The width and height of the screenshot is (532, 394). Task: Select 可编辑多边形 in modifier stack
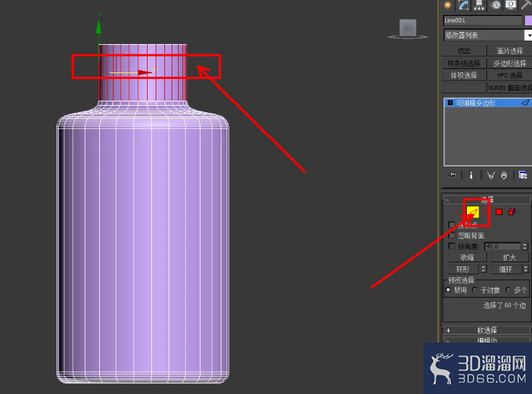pyautogui.click(x=487, y=103)
